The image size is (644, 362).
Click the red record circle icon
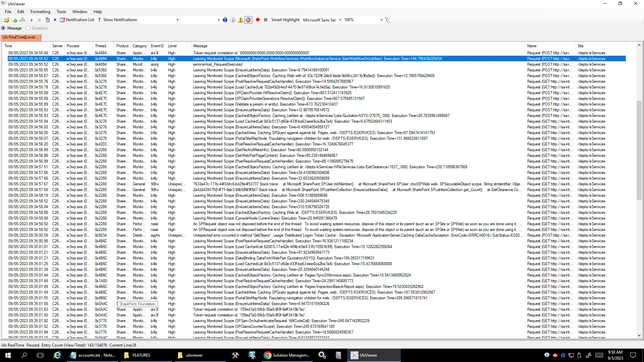coord(258,20)
